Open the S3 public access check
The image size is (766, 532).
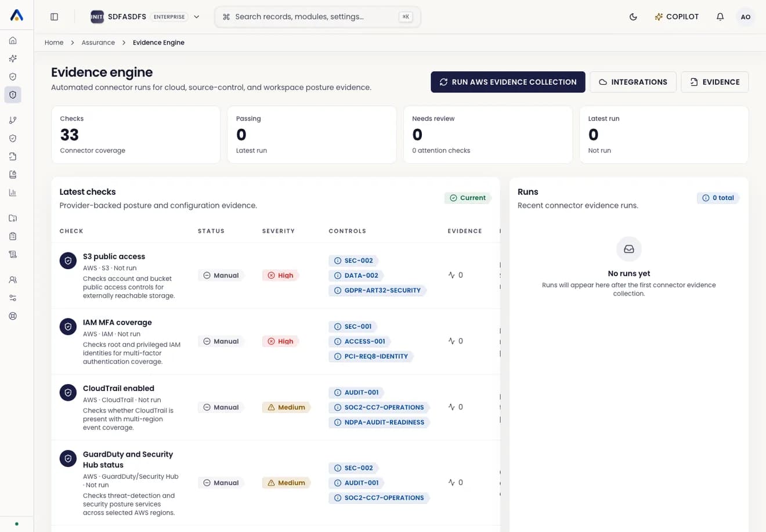pyautogui.click(x=114, y=256)
